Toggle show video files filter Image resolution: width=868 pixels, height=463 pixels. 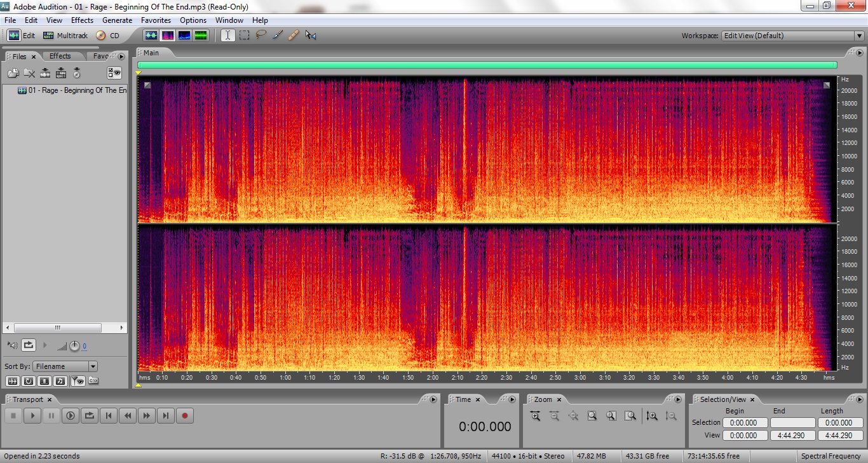[44, 381]
